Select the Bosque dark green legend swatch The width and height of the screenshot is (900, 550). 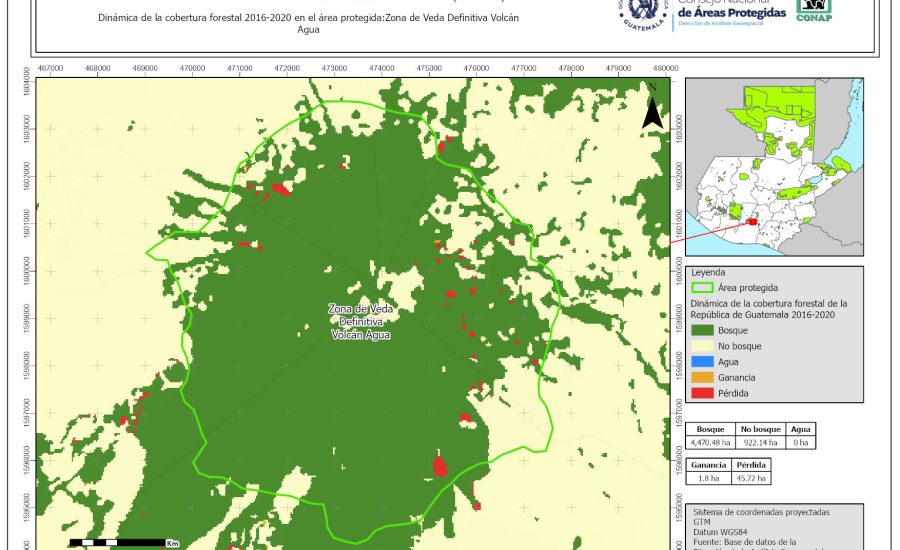[x=708, y=329]
